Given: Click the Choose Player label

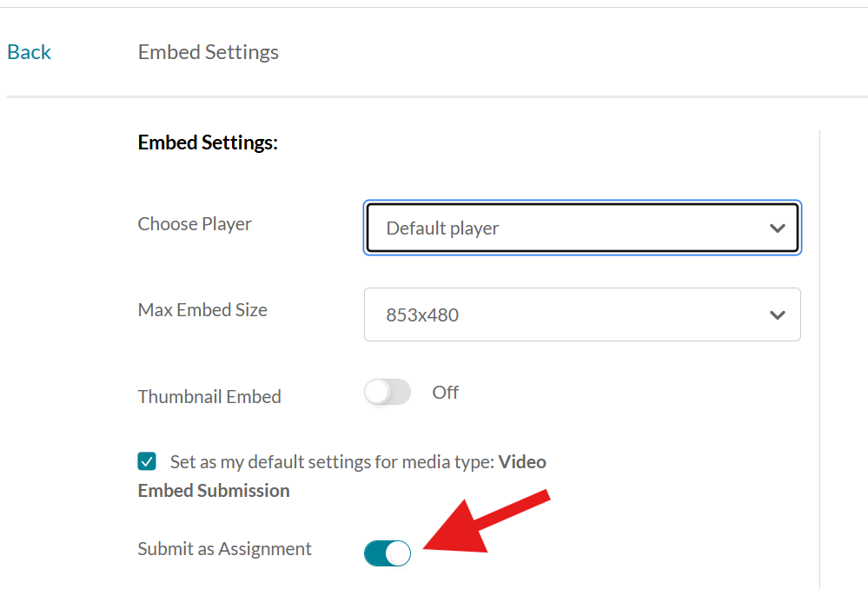Looking at the screenshot, I should pos(195,223).
